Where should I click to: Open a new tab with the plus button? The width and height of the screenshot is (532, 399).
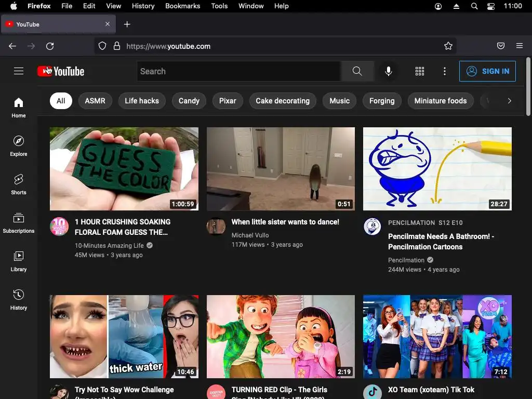pos(127,24)
